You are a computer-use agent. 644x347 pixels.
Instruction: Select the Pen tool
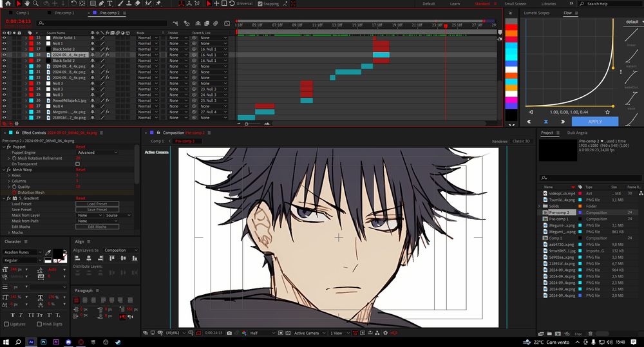[x=102, y=3]
